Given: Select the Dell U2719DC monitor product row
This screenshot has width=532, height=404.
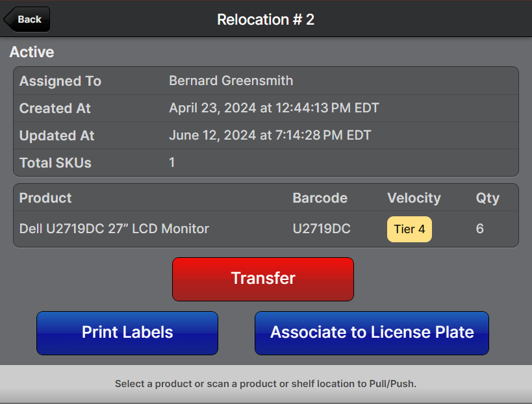Looking at the screenshot, I should (x=114, y=229).
